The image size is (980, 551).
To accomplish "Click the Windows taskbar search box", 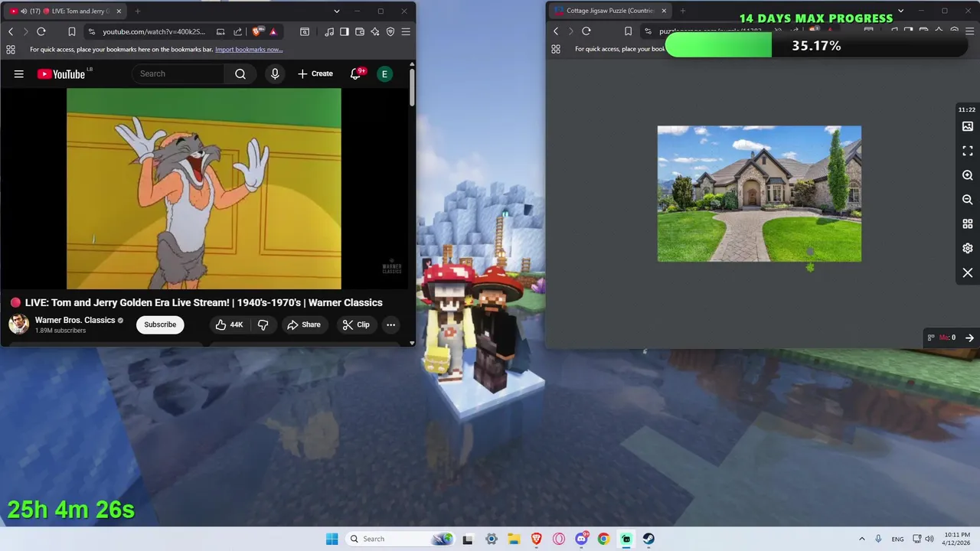I will (400, 539).
